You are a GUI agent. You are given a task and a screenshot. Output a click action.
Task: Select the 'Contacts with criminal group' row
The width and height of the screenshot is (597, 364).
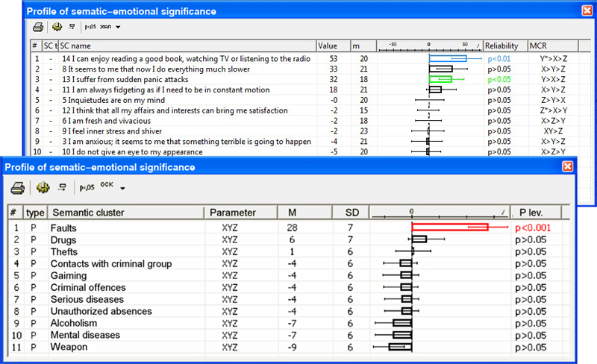(289, 263)
